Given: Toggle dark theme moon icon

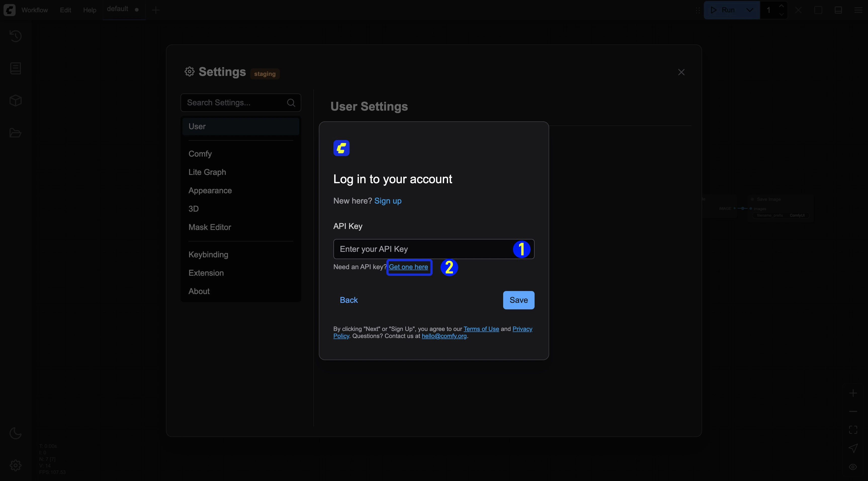Looking at the screenshot, I should 16,433.
